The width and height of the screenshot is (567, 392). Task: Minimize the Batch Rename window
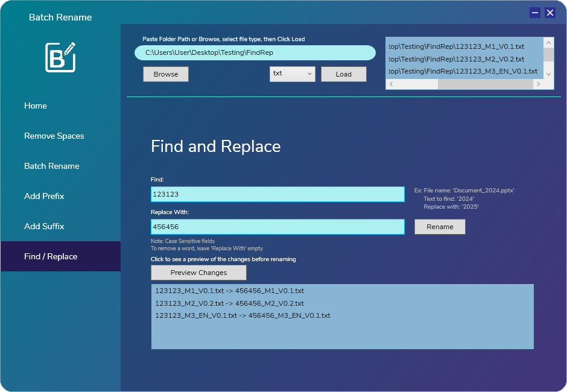tap(534, 13)
